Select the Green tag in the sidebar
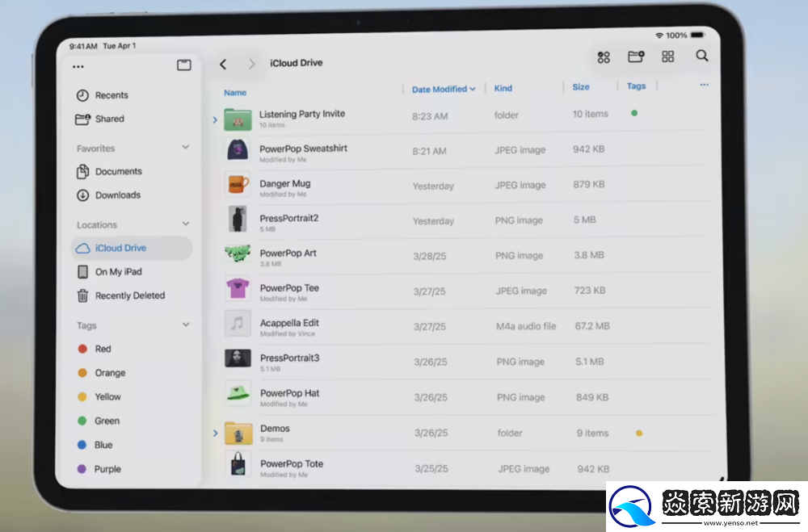808x532 pixels. 103,421
